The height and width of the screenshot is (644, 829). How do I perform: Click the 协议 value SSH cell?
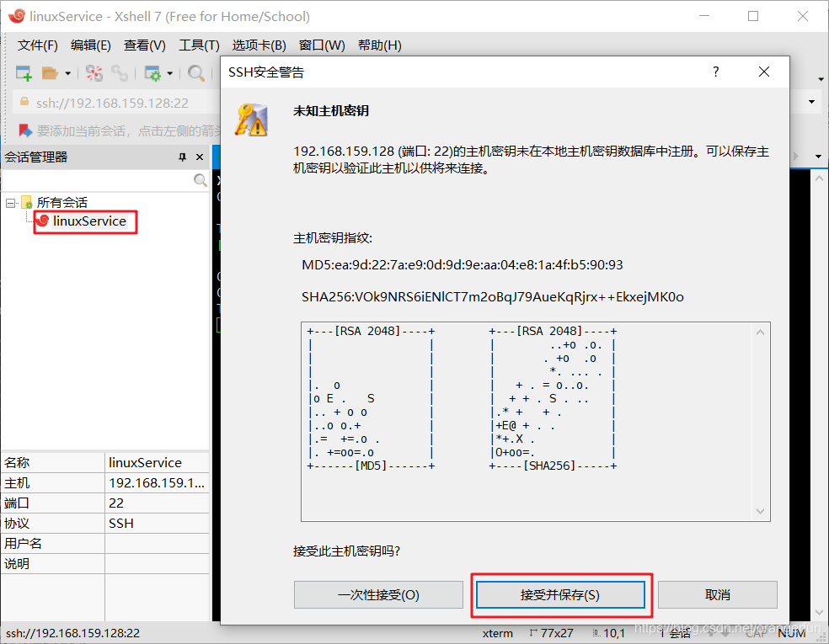click(x=157, y=523)
